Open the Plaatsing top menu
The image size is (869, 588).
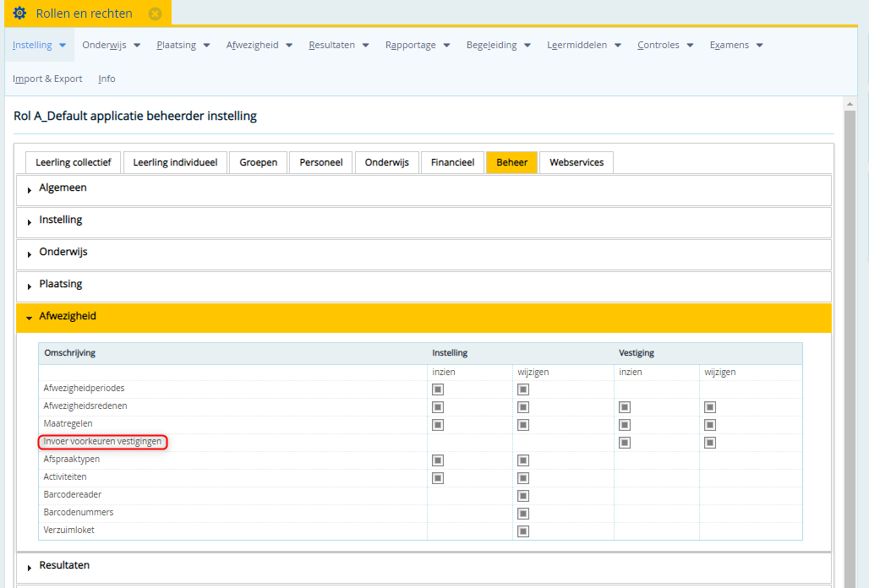point(183,45)
